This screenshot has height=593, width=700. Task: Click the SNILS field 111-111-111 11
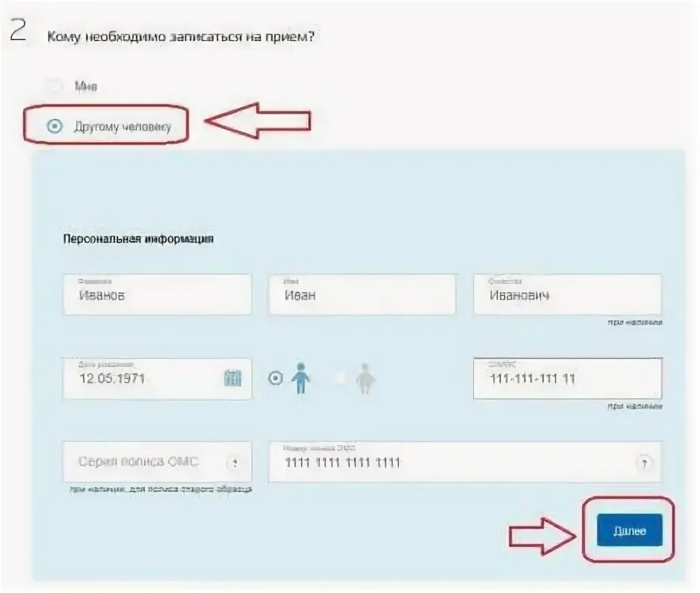tap(567, 378)
